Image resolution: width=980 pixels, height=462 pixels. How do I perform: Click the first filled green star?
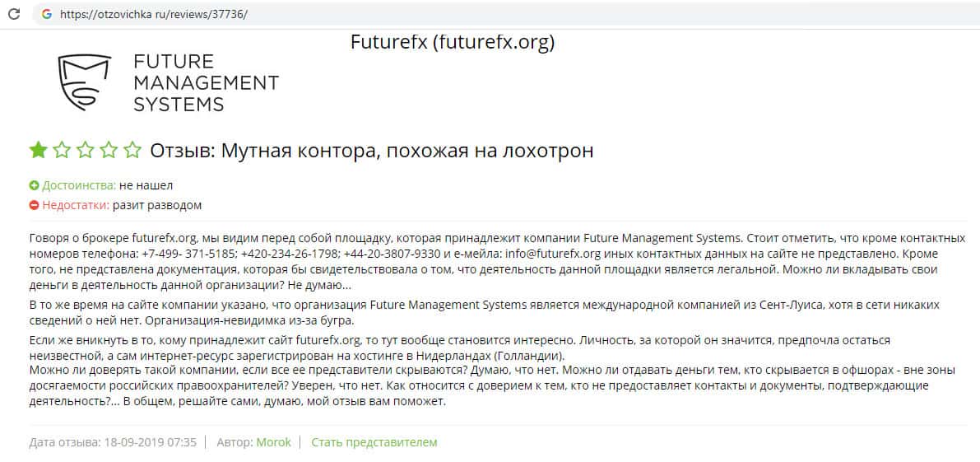(38, 151)
